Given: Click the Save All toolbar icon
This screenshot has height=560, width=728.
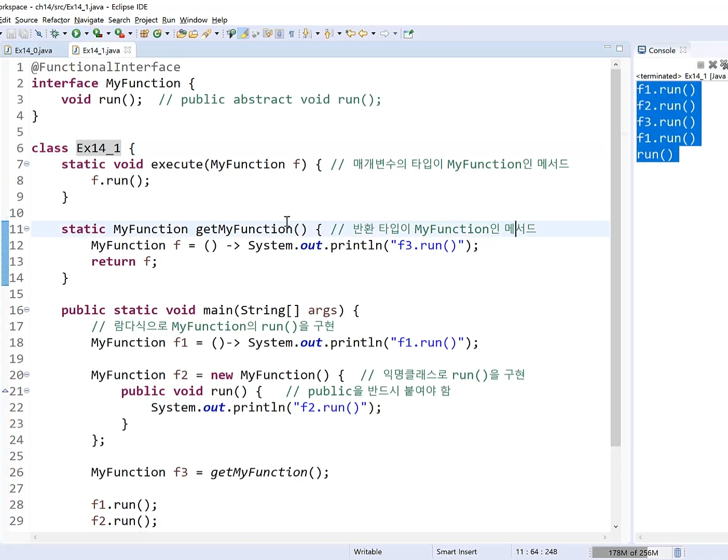Looking at the screenshot, I should tap(24, 34).
